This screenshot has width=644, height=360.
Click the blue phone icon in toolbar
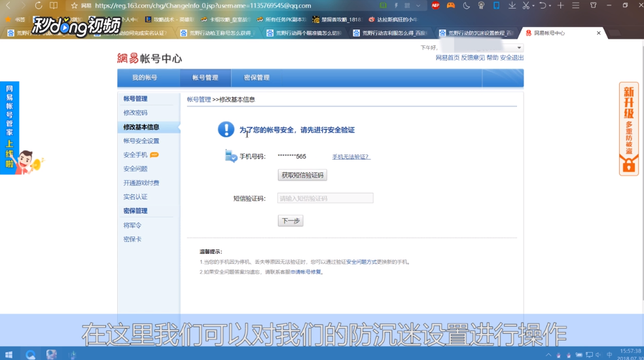click(x=496, y=5)
